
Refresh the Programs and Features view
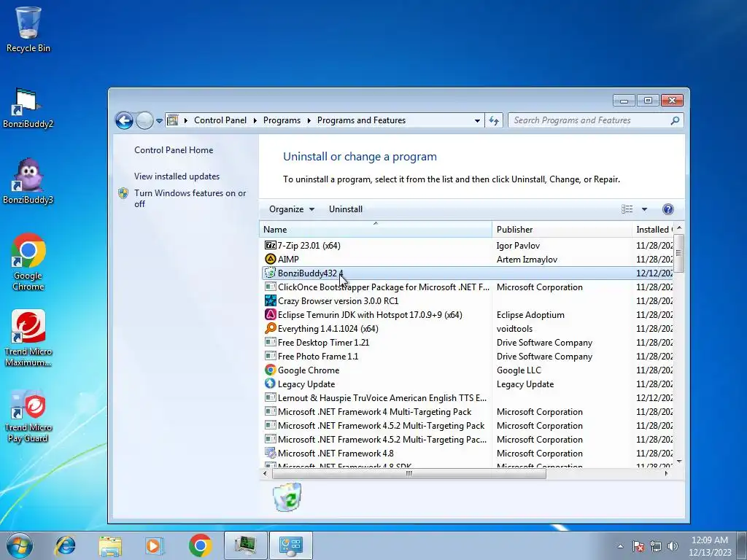tap(494, 120)
